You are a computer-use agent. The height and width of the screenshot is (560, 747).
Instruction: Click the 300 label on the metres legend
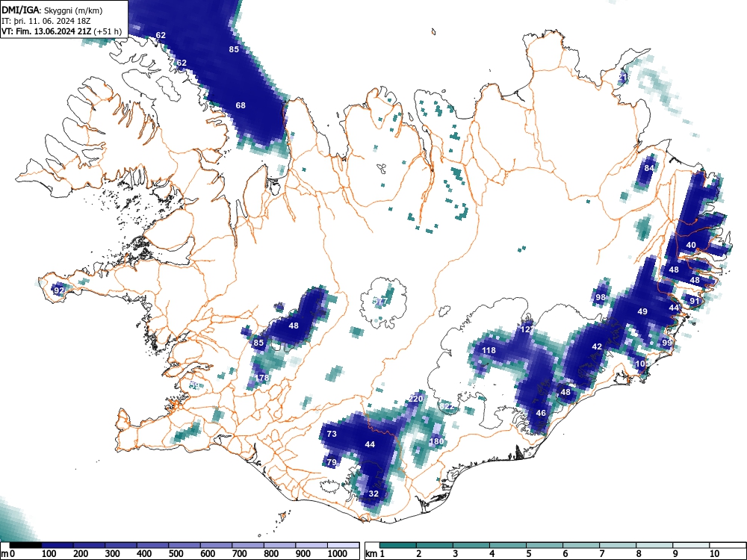[x=113, y=554]
